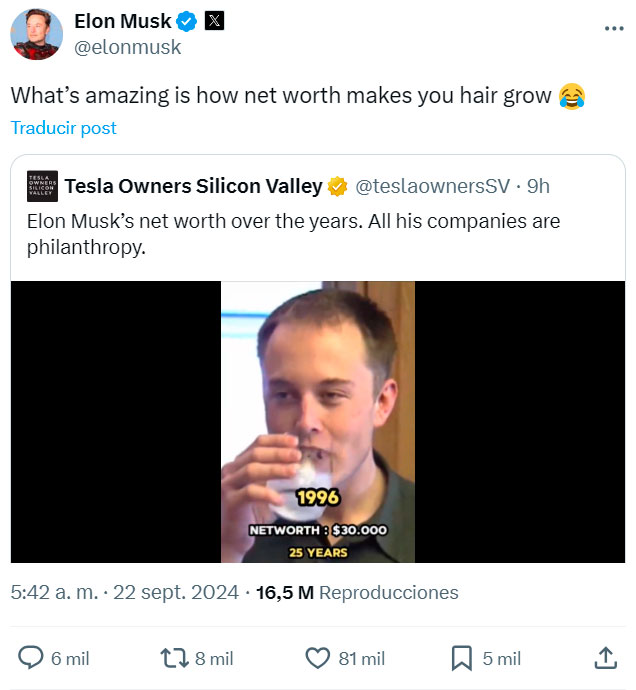The image size is (636, 690).
Task: Click Tesla Owners Silicon Valley name
Action: click(x=193, y=186)
